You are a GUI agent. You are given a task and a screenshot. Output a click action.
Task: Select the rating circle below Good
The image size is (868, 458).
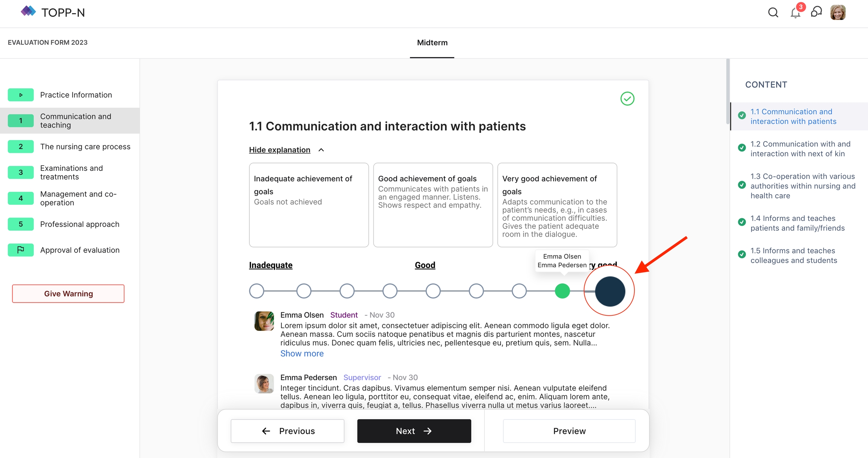[x=433, y=291]
